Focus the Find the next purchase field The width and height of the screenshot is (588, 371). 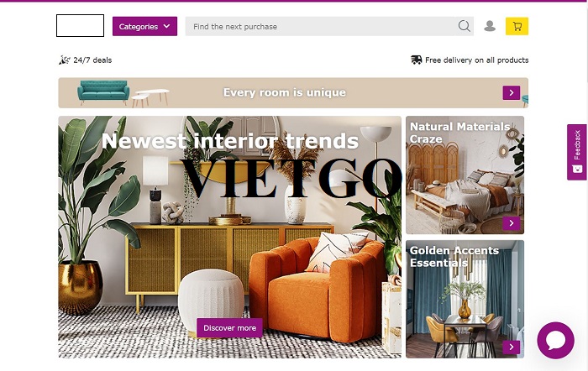tap(321, 26)
